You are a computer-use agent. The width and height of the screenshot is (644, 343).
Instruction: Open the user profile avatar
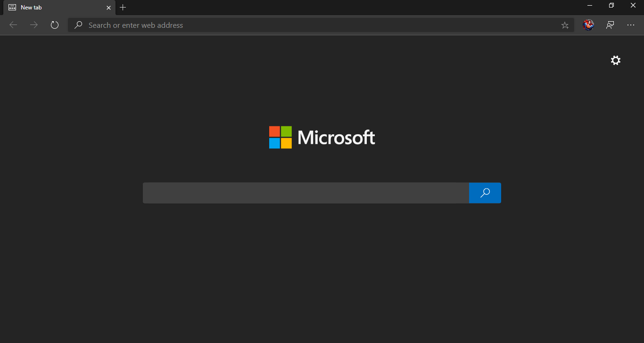(588, 25)
